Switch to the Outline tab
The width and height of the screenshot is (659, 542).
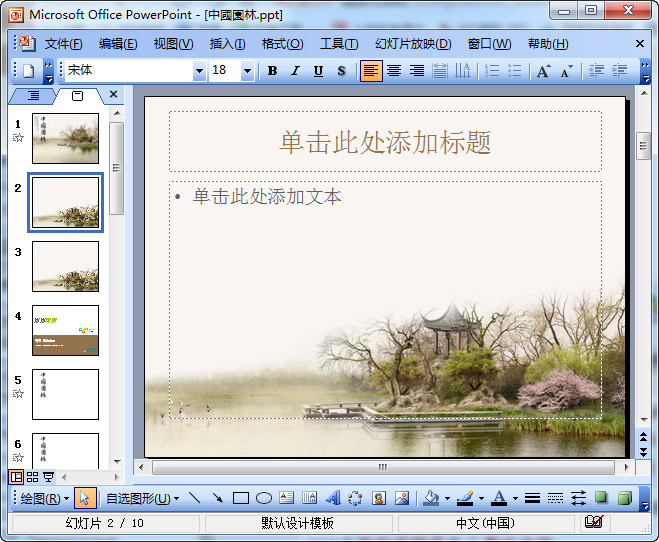point(33,96)
